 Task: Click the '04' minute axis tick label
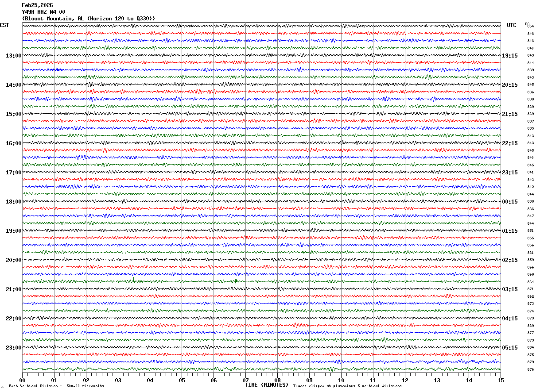[150, 380]
